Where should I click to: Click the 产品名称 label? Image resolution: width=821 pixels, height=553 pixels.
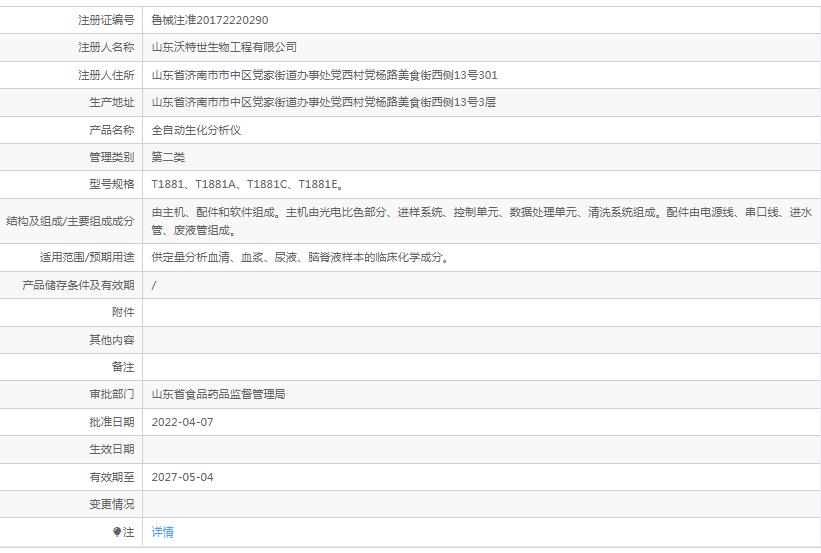112,130
